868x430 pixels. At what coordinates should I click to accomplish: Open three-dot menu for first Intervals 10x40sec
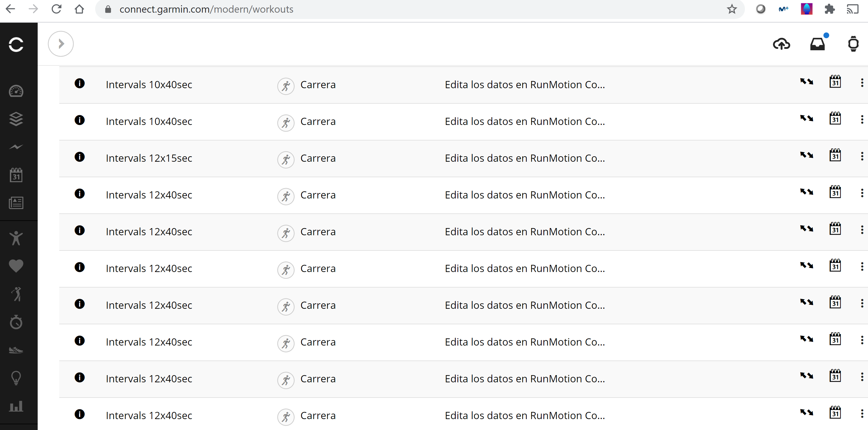pyautogui.click(x=862, y=83)
